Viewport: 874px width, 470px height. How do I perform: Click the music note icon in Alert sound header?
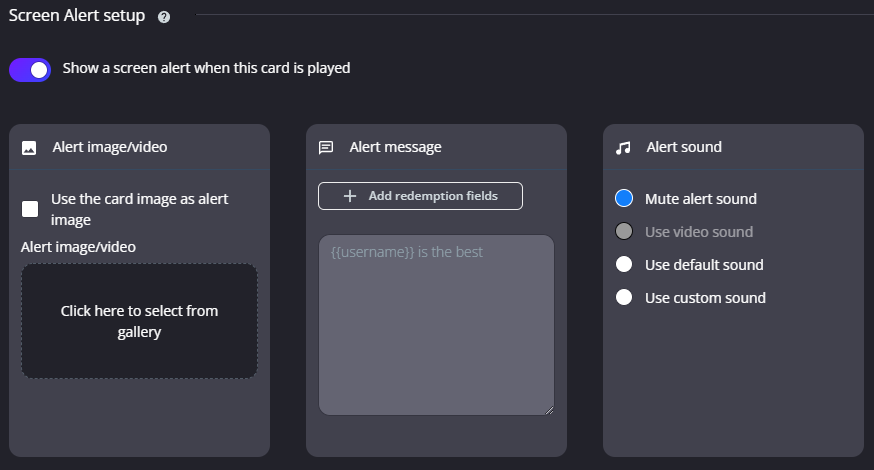[623, 148]
